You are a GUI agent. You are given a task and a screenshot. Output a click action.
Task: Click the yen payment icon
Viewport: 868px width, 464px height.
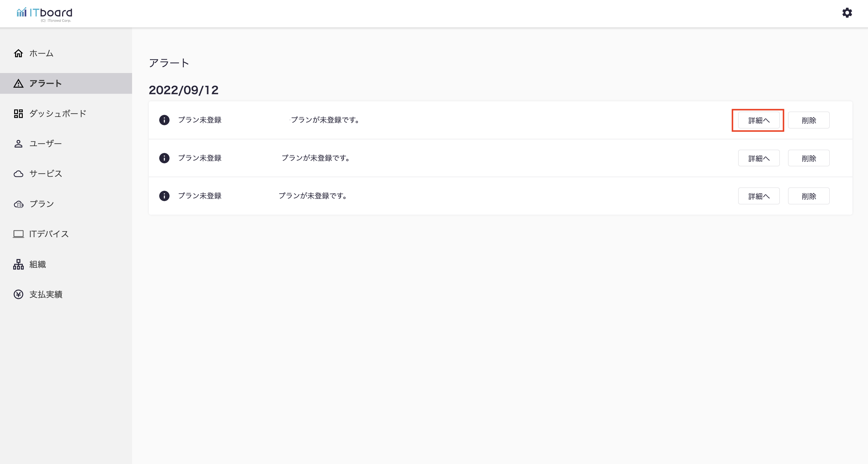[x=18, y=294]
